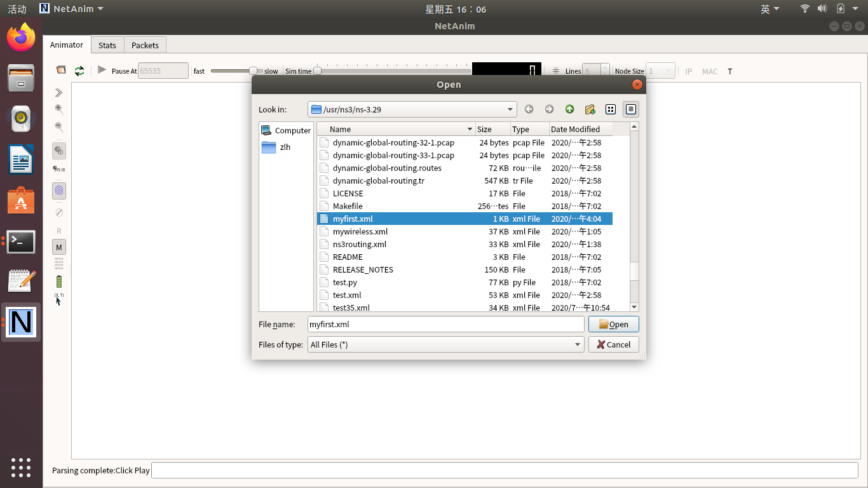868x488 pixels.
Task: Click the battery icon in left toolbar
Action: [59, 281]
